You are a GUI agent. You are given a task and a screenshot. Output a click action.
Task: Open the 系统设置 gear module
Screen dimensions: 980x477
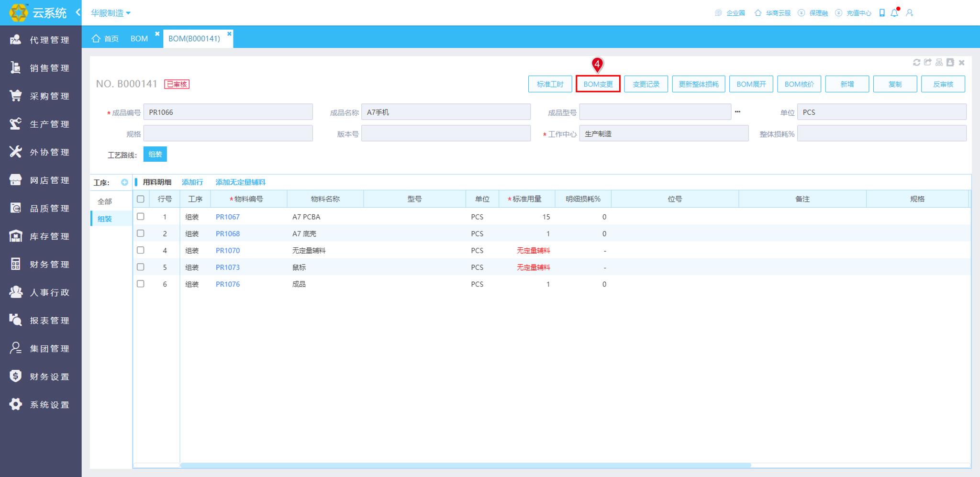(41, 404)
